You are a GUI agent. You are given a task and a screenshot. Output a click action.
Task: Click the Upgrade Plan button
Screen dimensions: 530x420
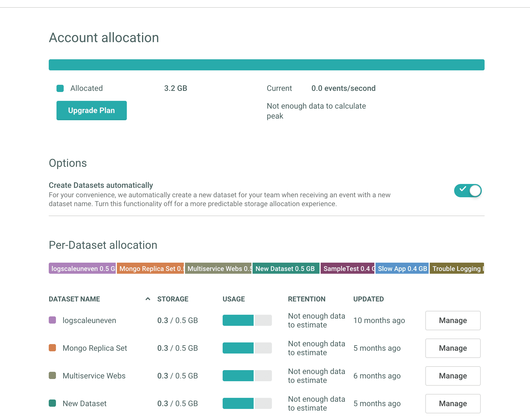[91, 110]
